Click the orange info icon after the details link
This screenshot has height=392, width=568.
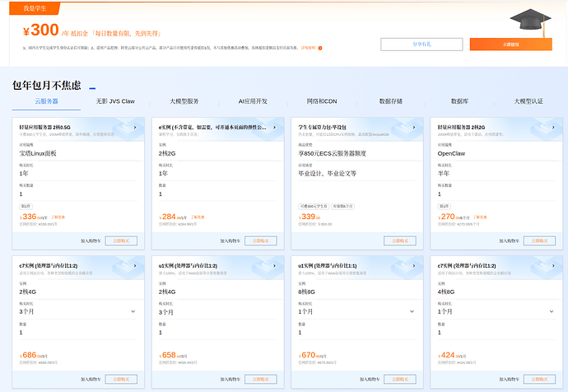(320, 48)
